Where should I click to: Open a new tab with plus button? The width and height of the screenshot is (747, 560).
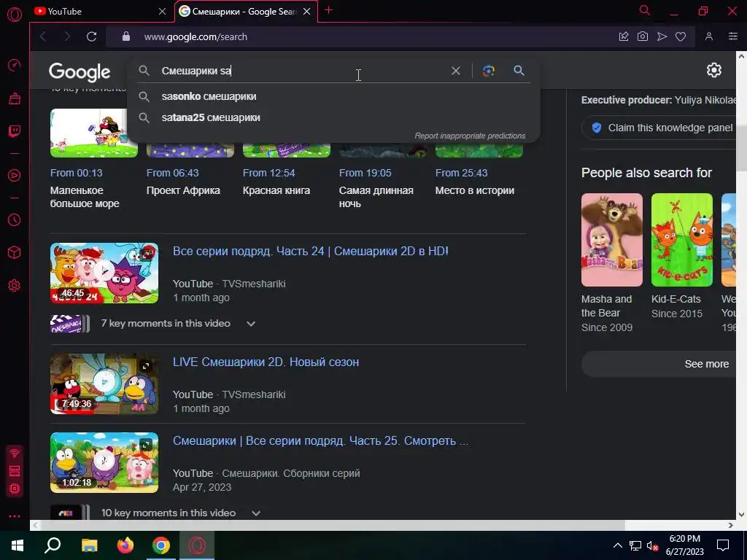pyautogui.click(x=329, y=10)
